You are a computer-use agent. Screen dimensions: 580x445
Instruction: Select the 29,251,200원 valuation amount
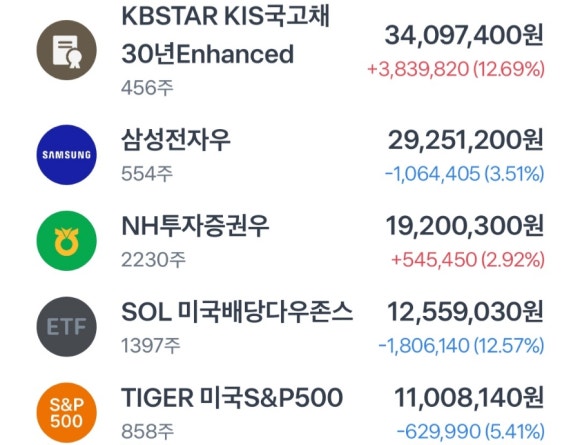click(x=466, y=140)
